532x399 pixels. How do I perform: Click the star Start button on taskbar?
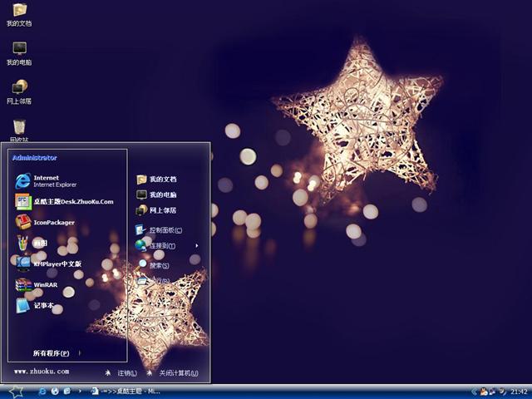pyautogui.click(x=15, y=391)
